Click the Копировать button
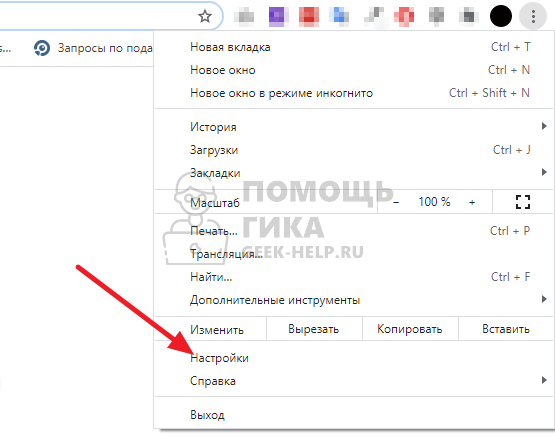555x437 pixels. 410,329
